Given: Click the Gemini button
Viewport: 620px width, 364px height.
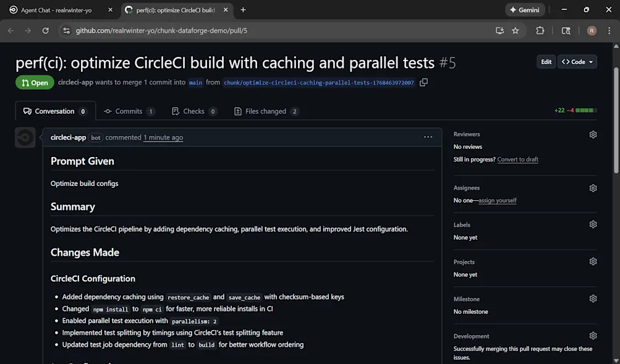Looking at the screenshot, I should [x=525, y=10].
